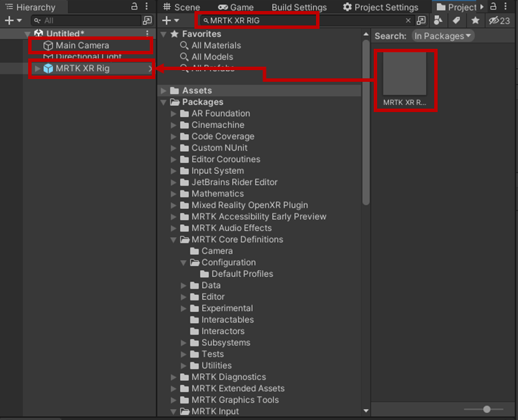The image size is (518, 420).
Task: Switch to the Game tab
Action: [236, 7]
